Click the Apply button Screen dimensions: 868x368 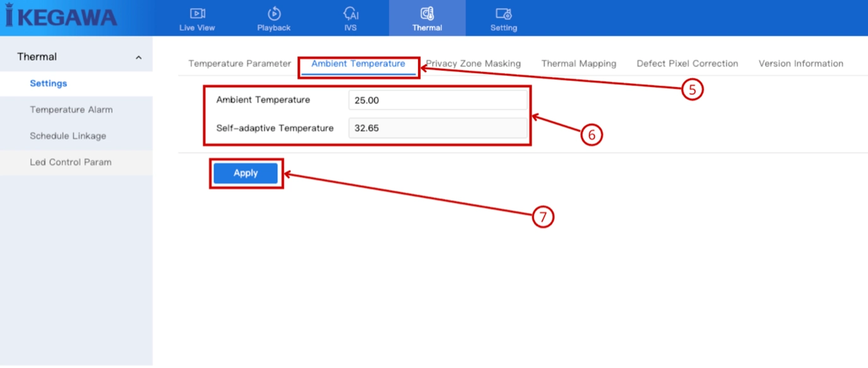(x=246, y=174)
